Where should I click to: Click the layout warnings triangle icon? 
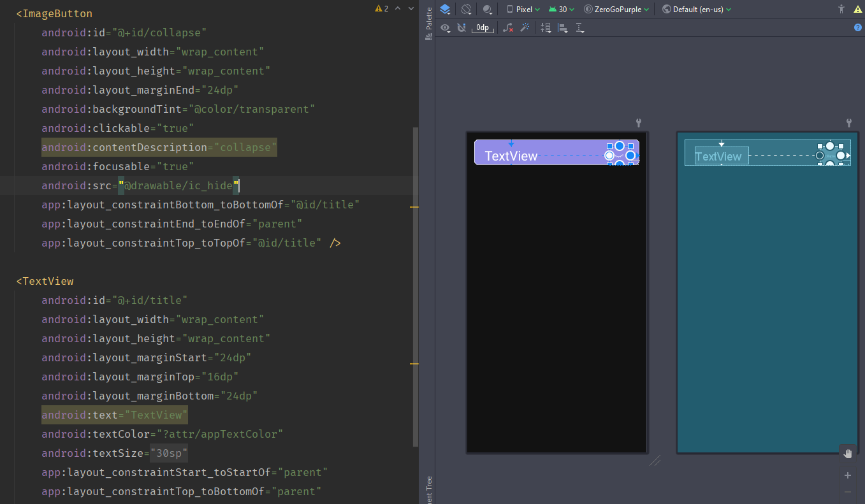click(x=857, y=9)
